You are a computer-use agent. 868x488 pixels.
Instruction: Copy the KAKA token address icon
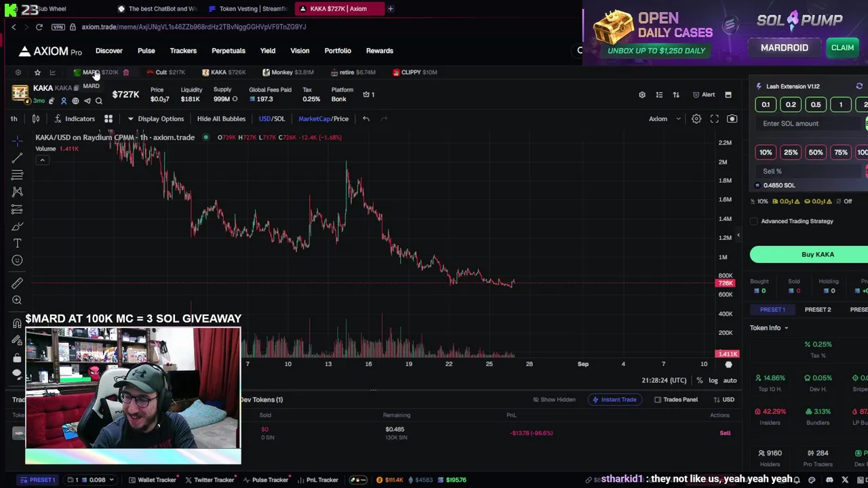(x=77, y=88)
